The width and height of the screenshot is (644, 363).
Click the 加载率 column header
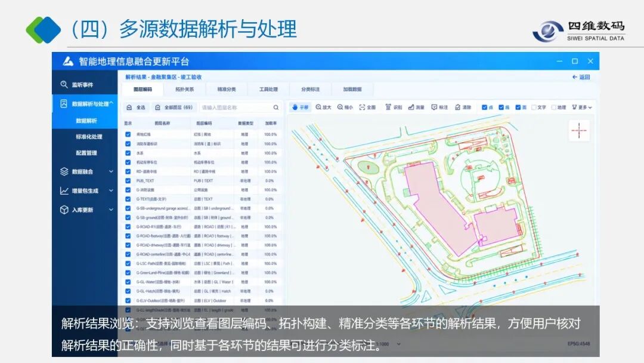click(x=271, y=124)
